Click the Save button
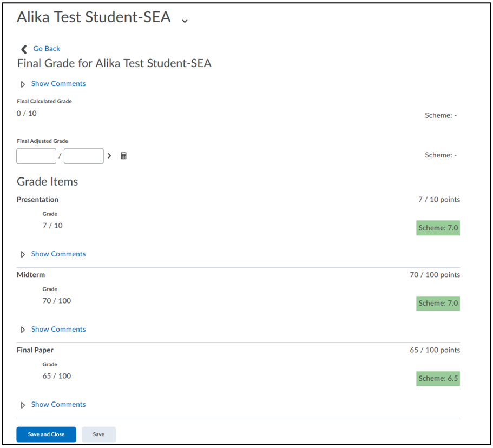Image resolution: width=493 pixels, height=448 pixels. 98,434
